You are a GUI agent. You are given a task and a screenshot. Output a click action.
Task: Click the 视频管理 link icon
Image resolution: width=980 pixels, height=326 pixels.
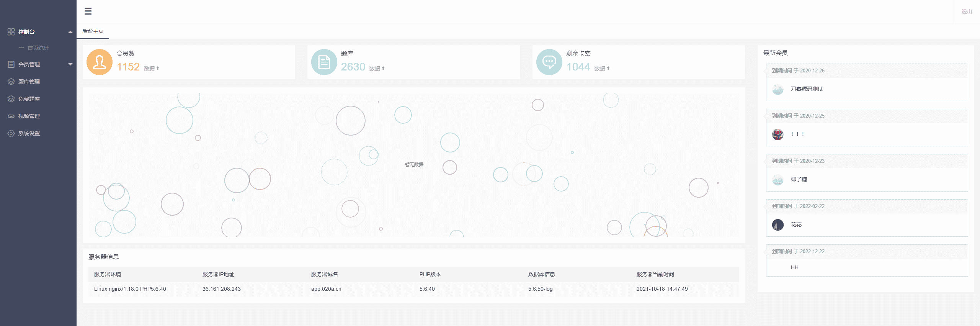coord(11,116)
